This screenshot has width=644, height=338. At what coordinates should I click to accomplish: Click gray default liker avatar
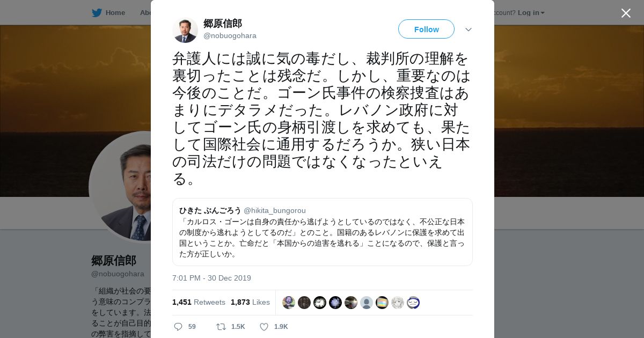click(x=367, y=303)
